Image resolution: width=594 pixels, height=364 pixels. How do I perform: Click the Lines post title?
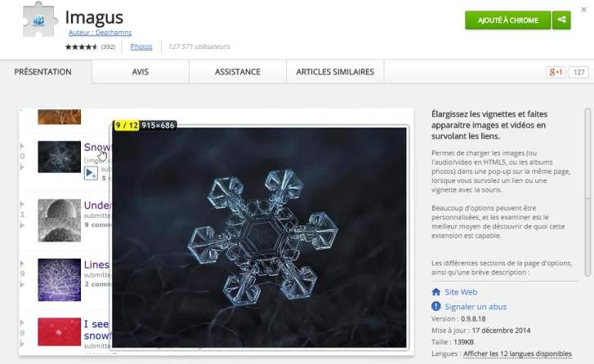point(96,264)
